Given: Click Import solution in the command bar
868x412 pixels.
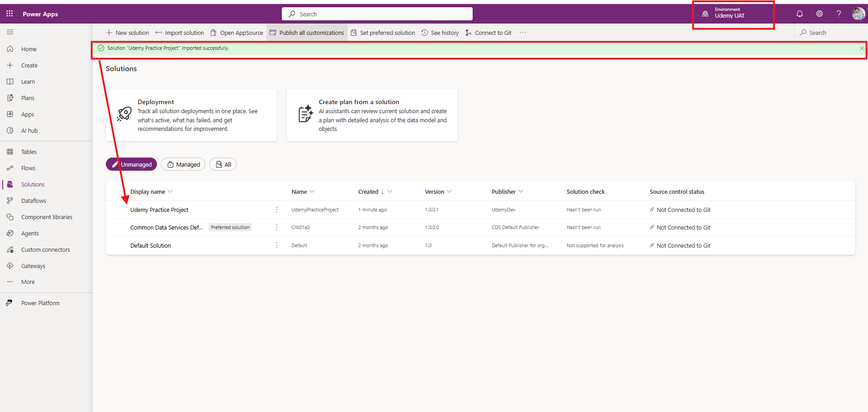Looking at the screenshot, I should pos(180,33).
